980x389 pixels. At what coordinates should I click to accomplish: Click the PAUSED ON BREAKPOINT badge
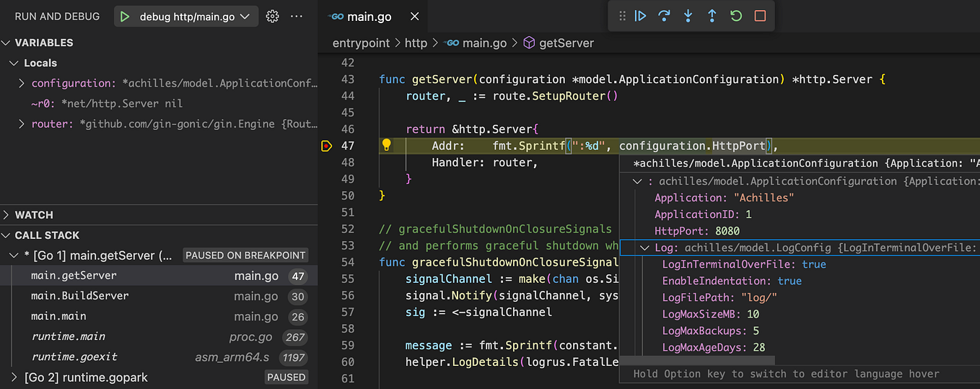[x=245, y=255]
